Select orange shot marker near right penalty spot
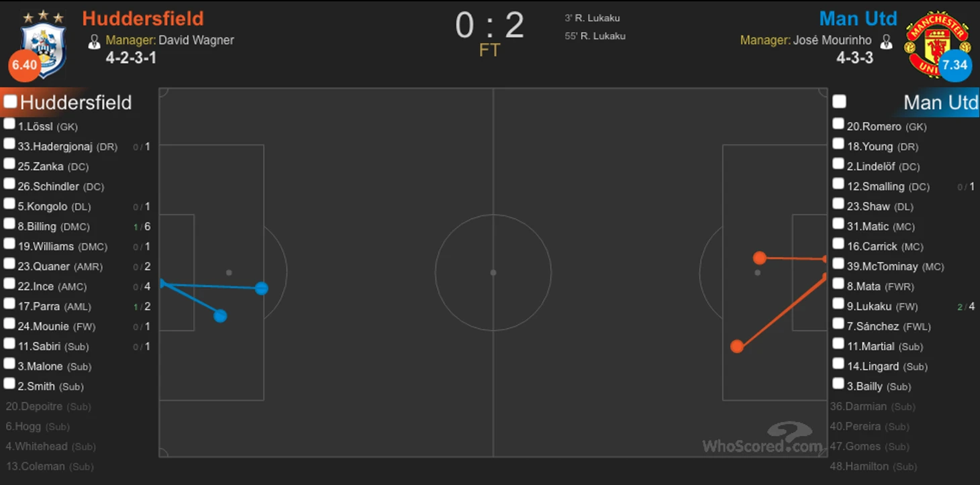Screen dimensions: 980x485 pyautogui.click(x=759, y=258)
